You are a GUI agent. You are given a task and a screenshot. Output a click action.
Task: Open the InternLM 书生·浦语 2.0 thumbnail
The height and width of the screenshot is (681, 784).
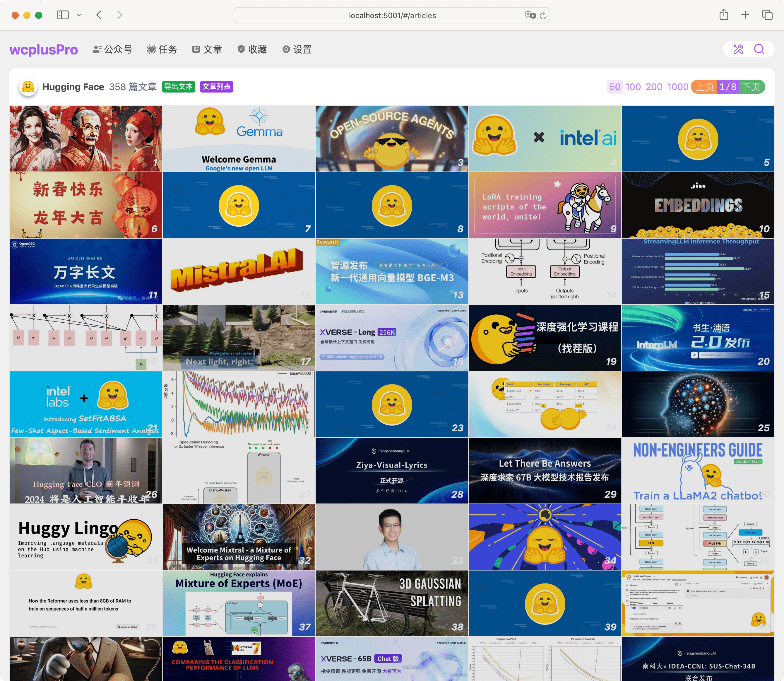698,338
